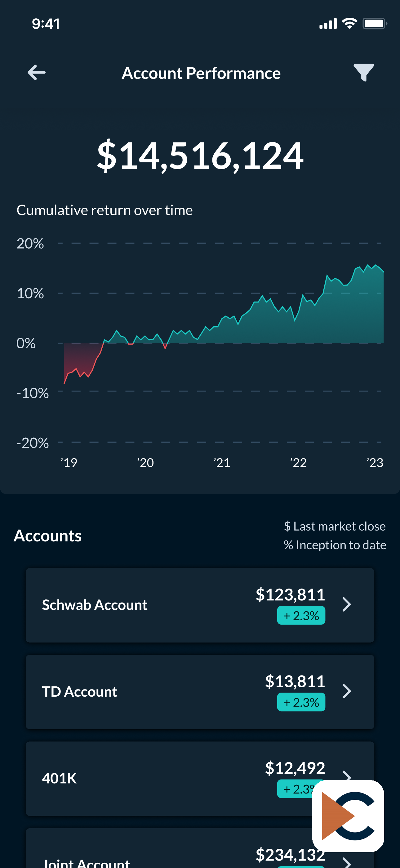
Task: Expand Schwab Account chevron
Action: [347, 604]
